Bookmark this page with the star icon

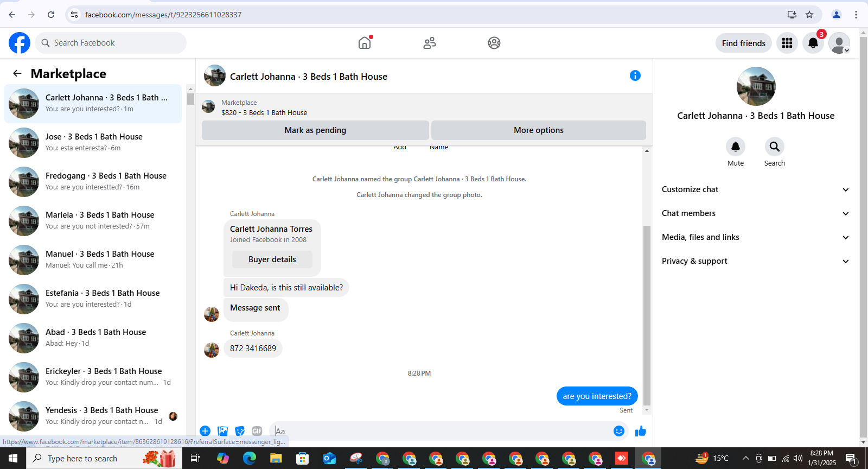809,15
